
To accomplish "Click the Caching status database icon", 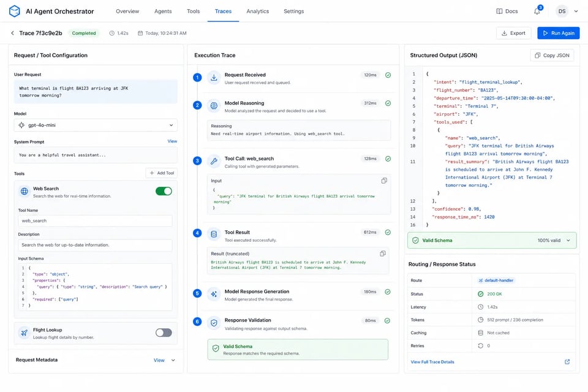I will (x=480, y=333).
